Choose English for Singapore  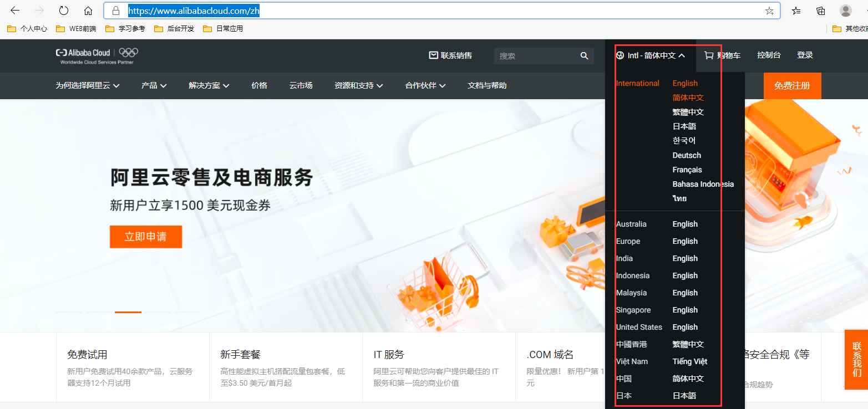tap(685, 310)
